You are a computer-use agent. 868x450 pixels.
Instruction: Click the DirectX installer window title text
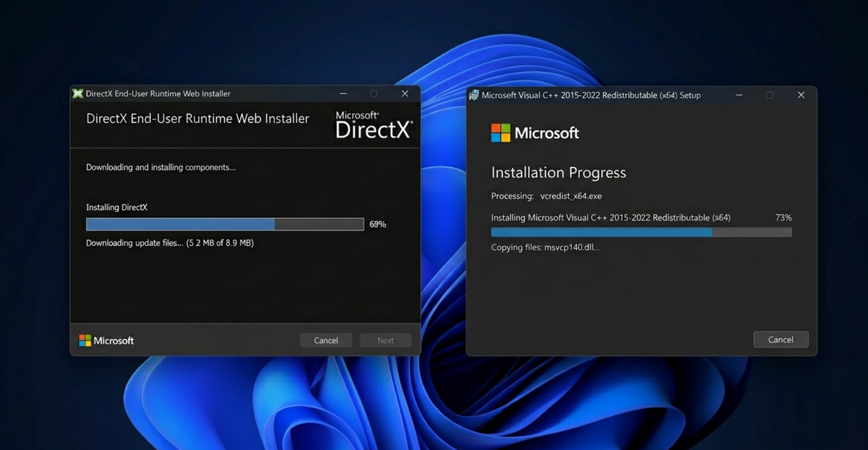point(158,93)
